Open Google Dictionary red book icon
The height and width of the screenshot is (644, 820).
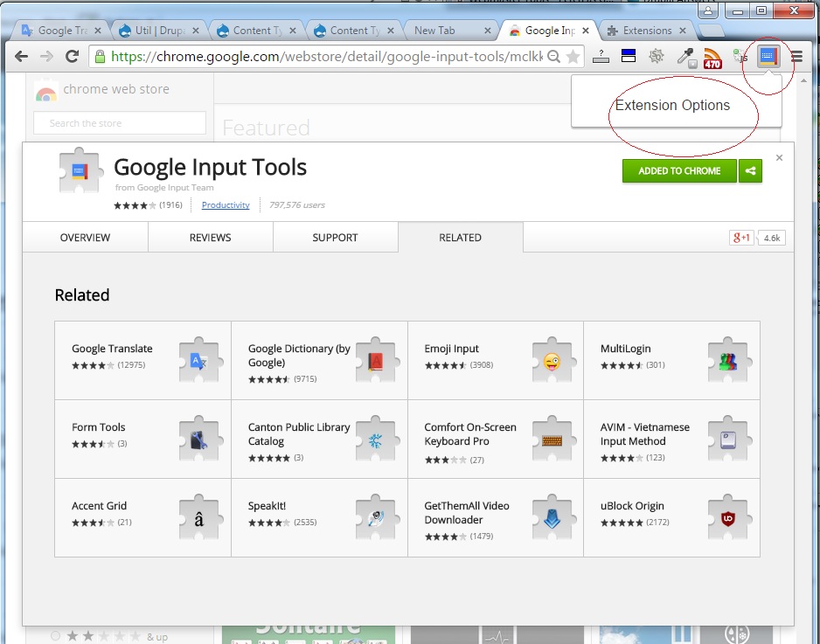(x=376, y=361)
